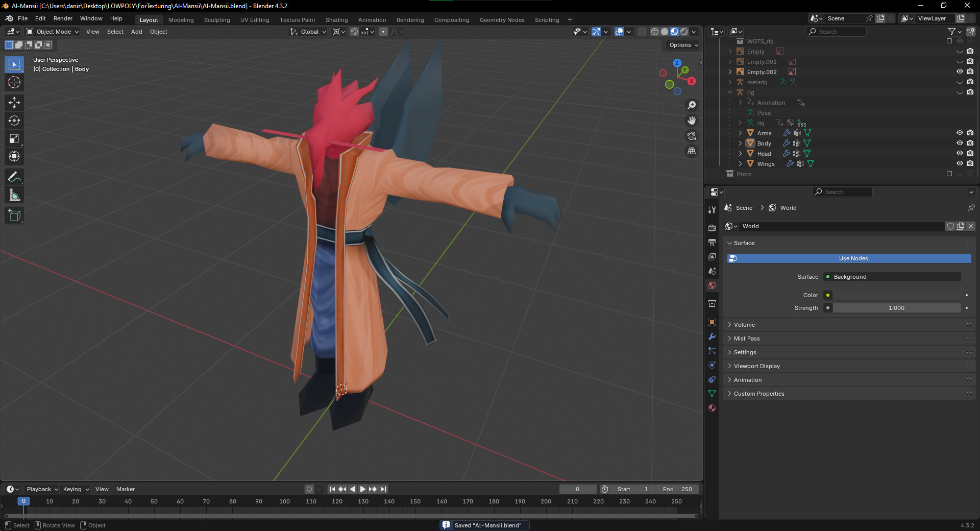Hide the Body object in outliner
This screenshot has width=980, height=531.
coord(960,143)
